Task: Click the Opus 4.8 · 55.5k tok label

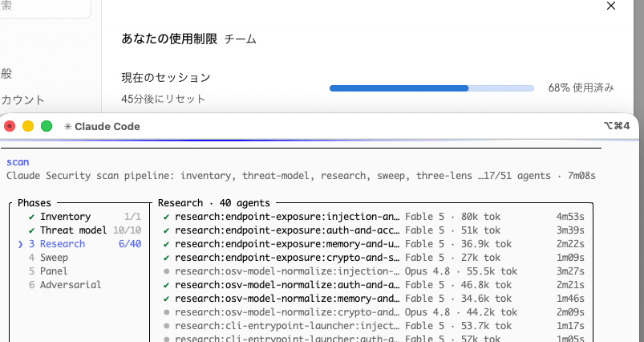Action: tap(461, 271)
